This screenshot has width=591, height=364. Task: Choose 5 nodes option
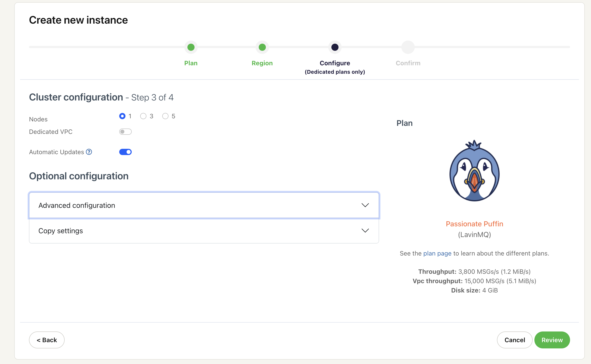point(165,116)
